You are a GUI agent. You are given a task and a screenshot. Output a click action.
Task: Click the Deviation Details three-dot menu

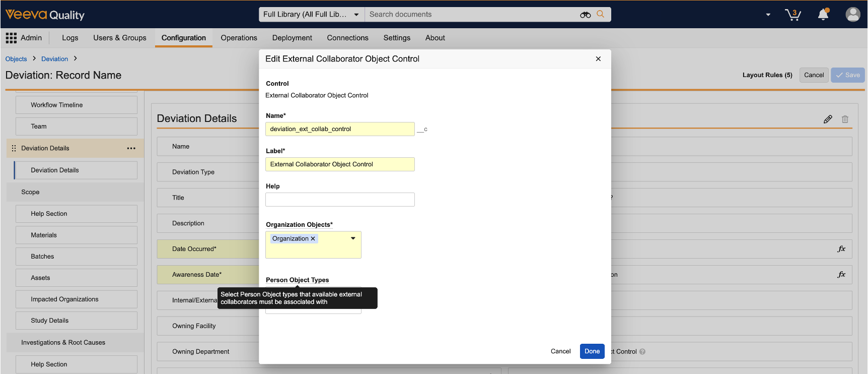[131, 148]
